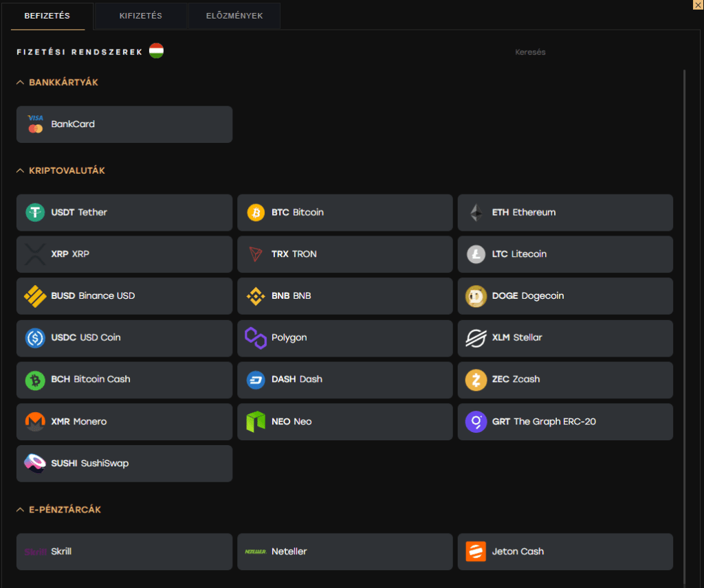Viewport: 704px width, 588px height.
Task: Click the purple The Graph icon
Action: (476, 422)
